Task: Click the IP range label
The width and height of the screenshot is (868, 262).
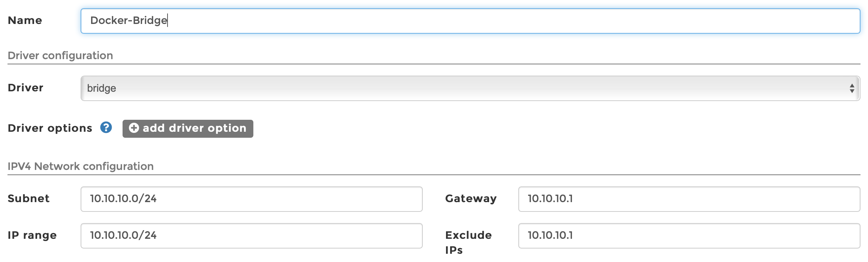Action: point(32,235)
